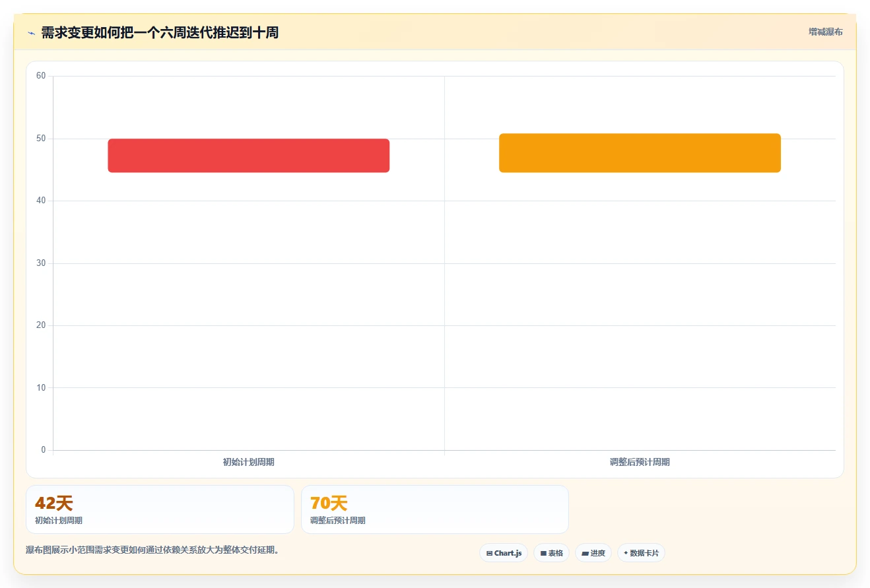870x588 pixels.
Task: Click the chart title 需求变更如何把一个六周迭代推迟到十周
Action: pos(160,32)
